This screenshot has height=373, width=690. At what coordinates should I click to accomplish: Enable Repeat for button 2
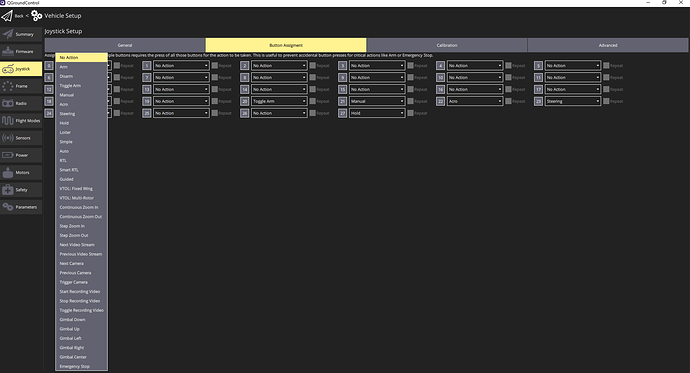312,66
